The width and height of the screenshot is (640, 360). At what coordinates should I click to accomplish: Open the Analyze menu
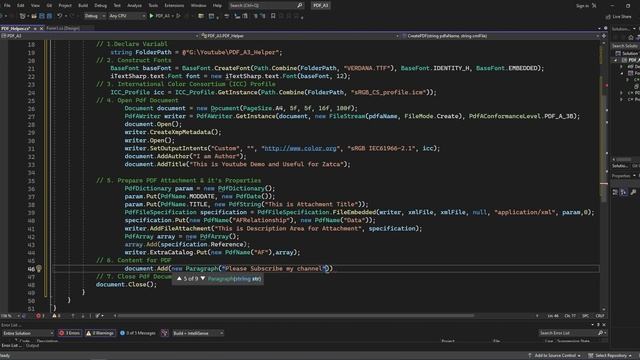(x=134, y=6)
